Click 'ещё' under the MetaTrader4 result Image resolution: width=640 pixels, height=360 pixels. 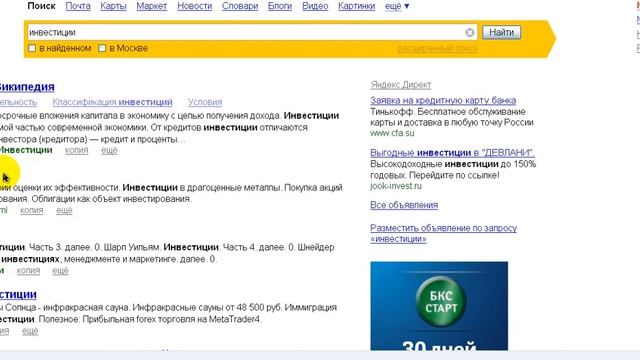pyautogui.click(x=30, y=331)
